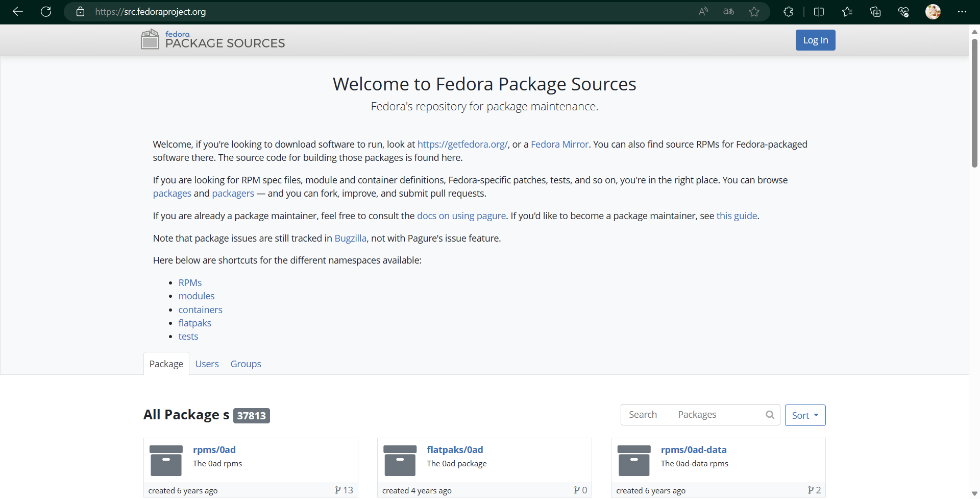This screenshot has width=980, height=499.
Task: Click the rpms/0ad package box icon
Action: [x=166, y=461]
